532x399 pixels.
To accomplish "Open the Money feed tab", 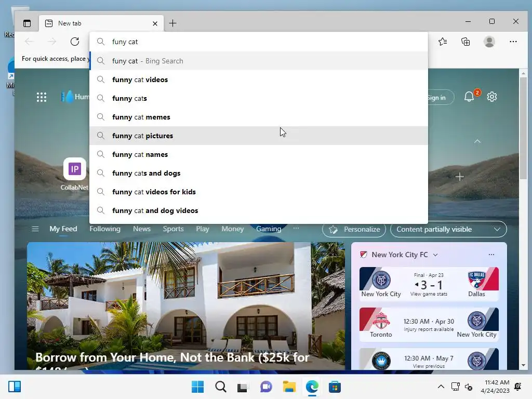I will point(232,229).
